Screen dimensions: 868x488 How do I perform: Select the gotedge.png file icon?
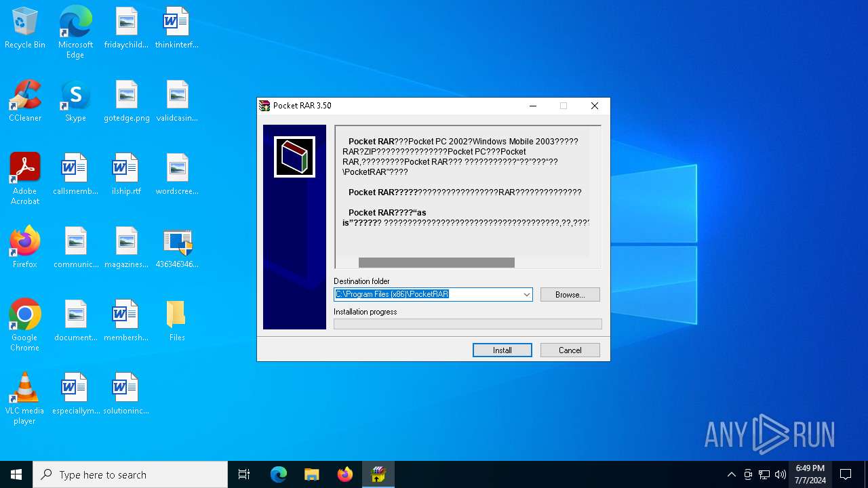126,102
